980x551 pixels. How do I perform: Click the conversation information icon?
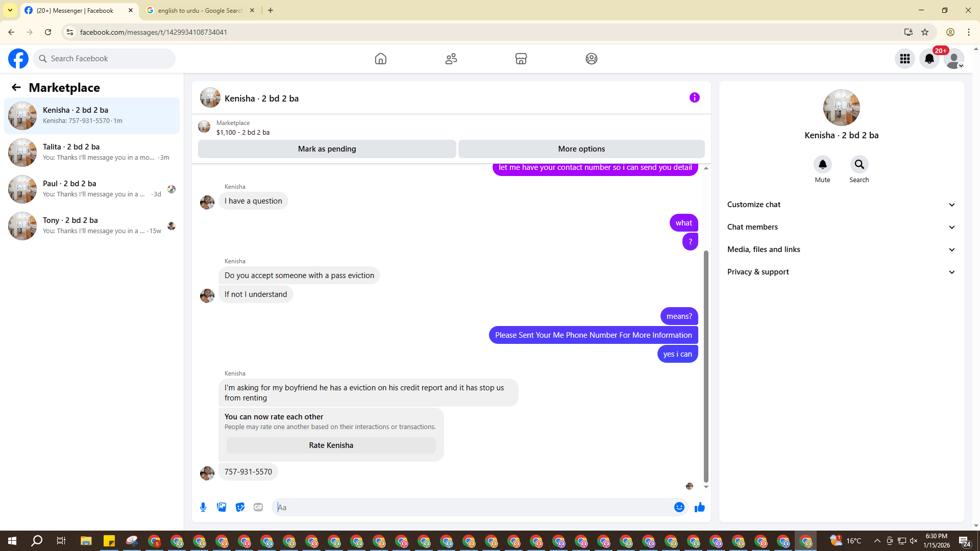tap(694, 97)
